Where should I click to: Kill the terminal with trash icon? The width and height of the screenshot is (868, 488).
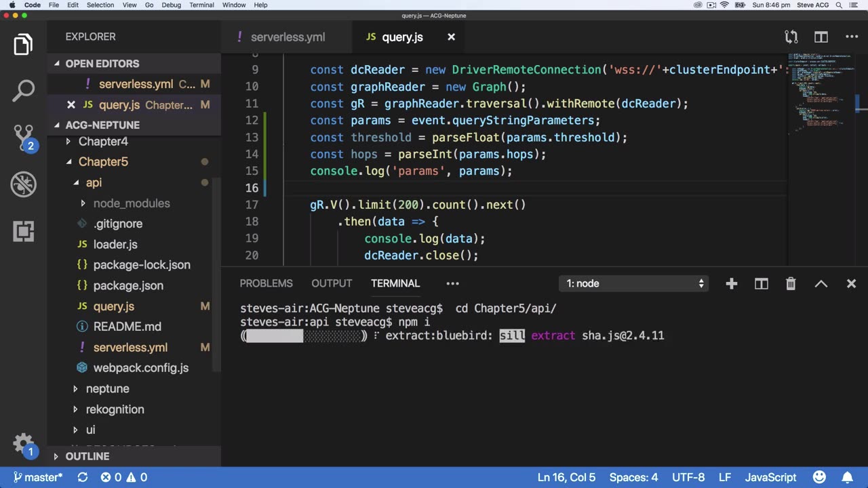791,284
